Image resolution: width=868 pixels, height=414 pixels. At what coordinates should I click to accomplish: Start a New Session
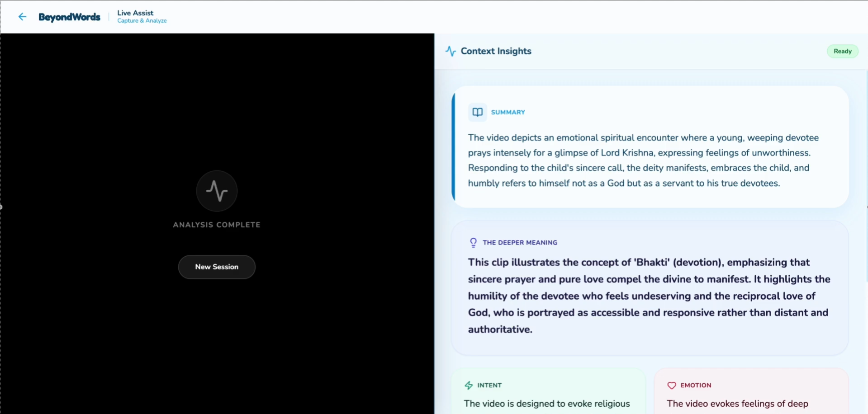point(217,267)
